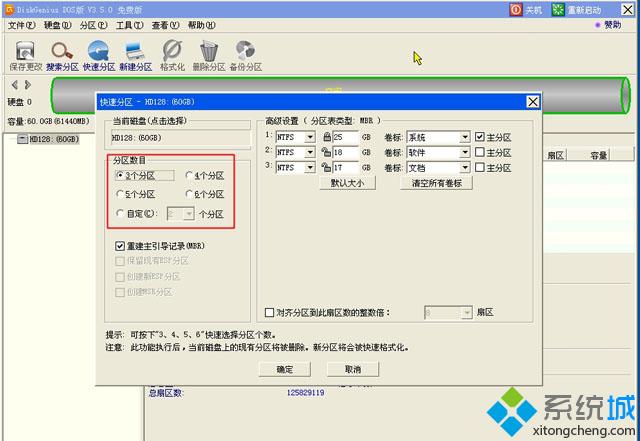Click the 格式化 (Format) toolbar icon
Screen dimensions: 640x441
click(x=172, y=50)
